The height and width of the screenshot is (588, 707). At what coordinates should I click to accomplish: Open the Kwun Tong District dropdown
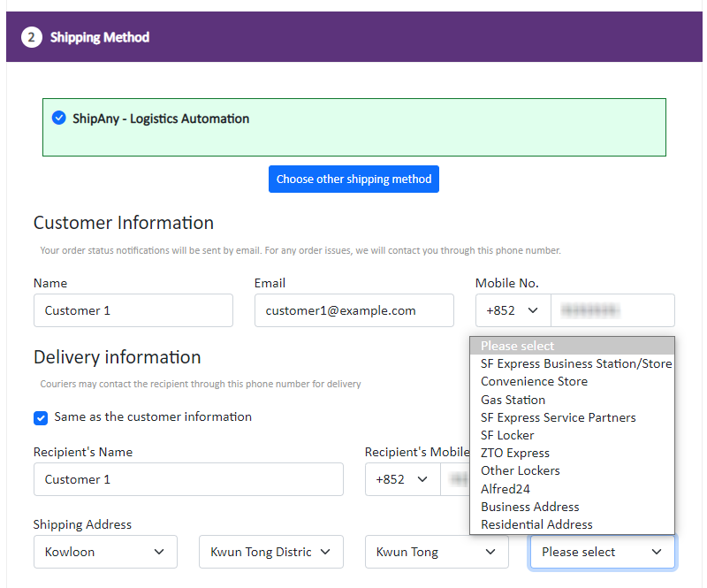click(x=271, y=552)
